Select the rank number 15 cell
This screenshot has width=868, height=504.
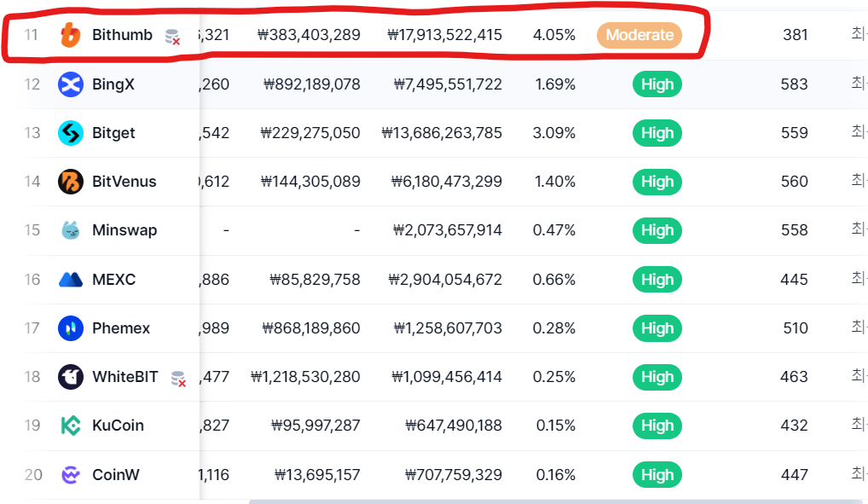coord(32,230)
